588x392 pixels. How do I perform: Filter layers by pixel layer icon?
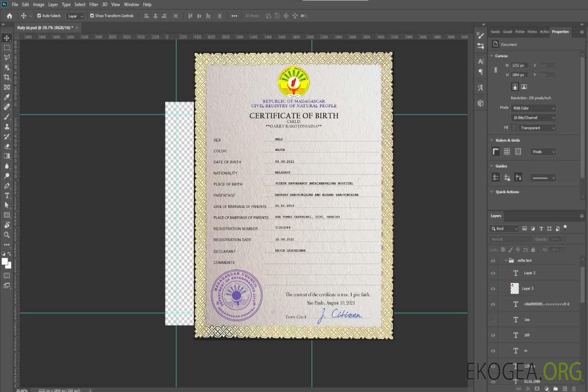[x=524, y=229]
